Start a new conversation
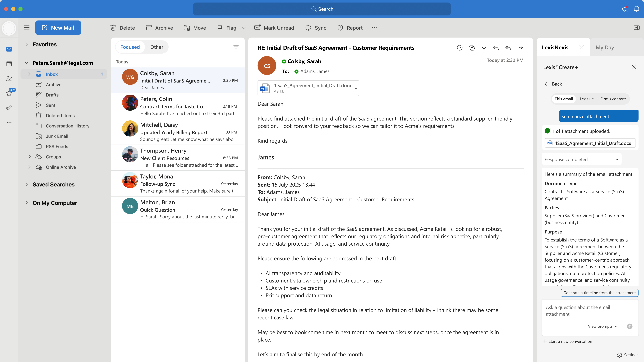This screenshot has height=362, width=644. coord(567,341)
